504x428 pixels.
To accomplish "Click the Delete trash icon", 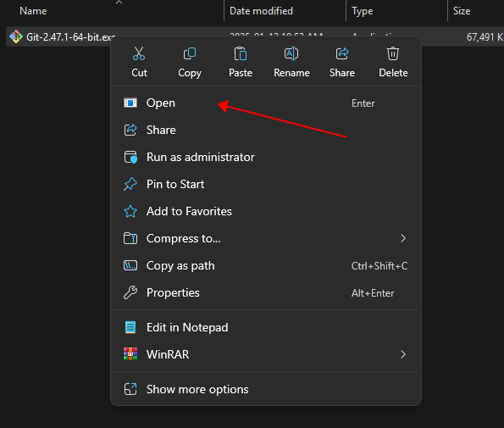I will 393,53.
